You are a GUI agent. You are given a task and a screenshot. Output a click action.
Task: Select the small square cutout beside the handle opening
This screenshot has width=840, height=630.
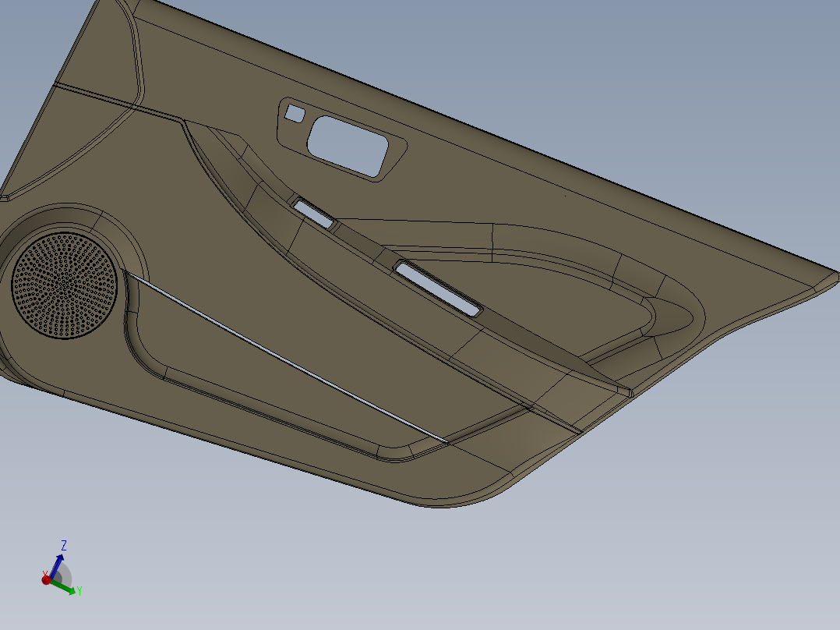(x=294, y=114)
